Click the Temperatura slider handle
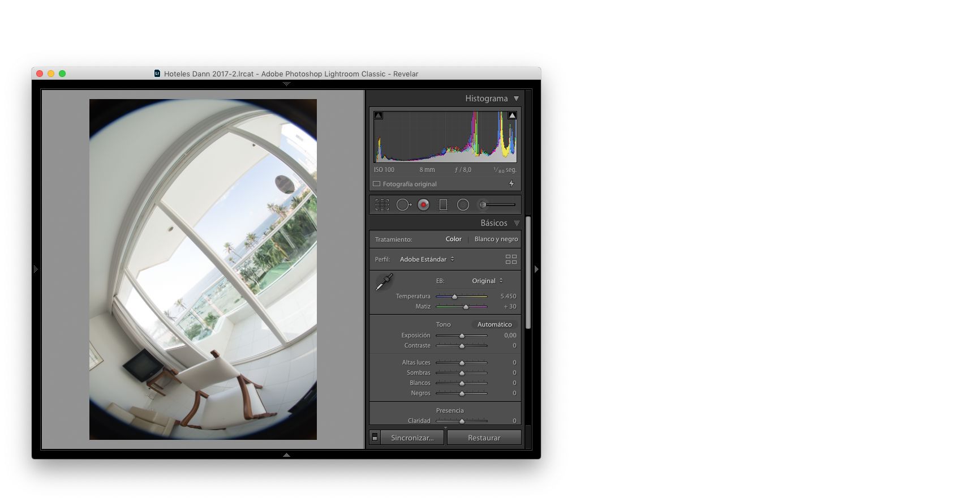 [454, 297]
